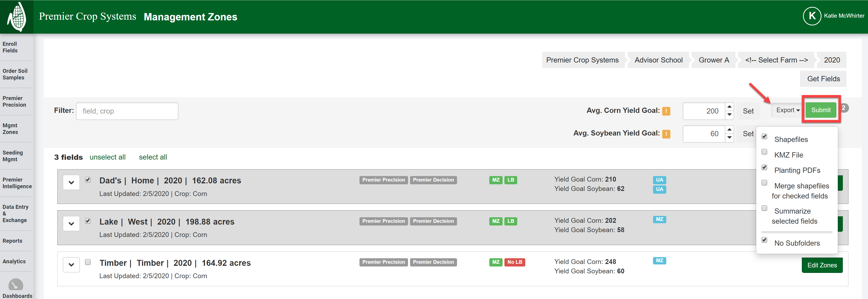Expand the Timber field row chevron
Screen dimensions: 868x299
71,265
